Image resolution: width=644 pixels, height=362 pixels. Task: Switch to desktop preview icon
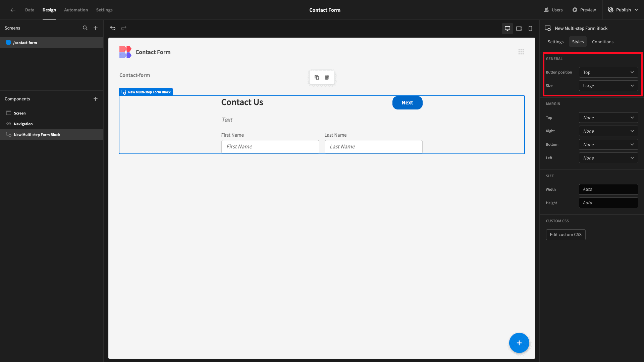(x=507, y=29)
